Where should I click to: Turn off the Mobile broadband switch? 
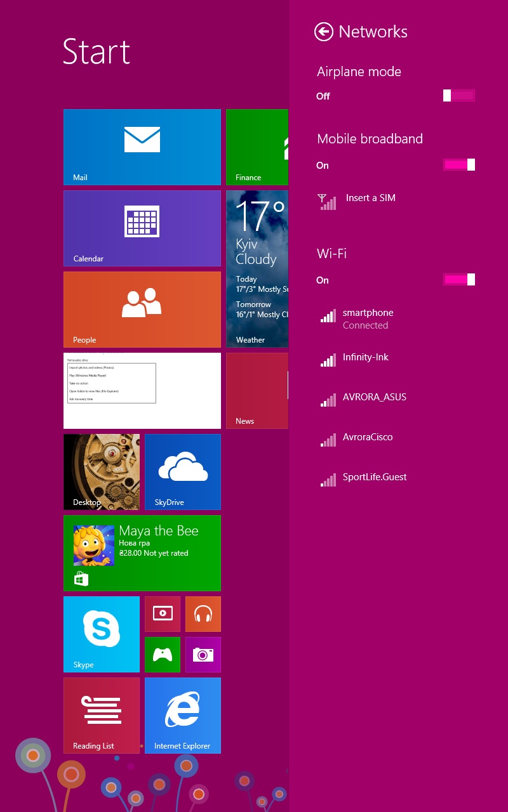pos(459,165)
